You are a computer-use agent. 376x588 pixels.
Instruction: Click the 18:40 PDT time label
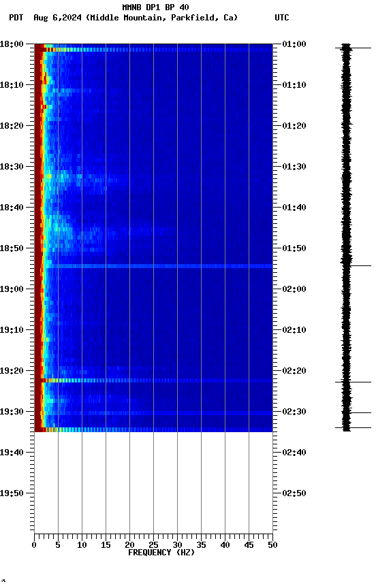tap(12, 208)
